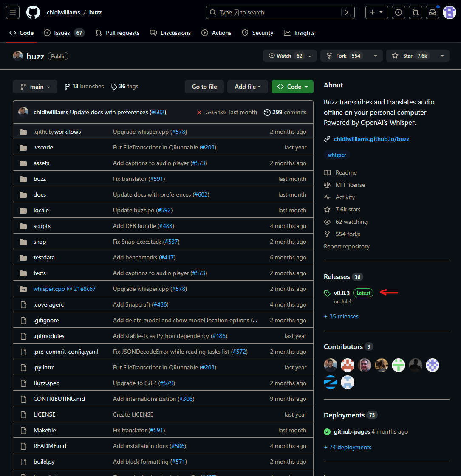Open the 554 forks link
This screenshot has height=476, width=461.
342,234
